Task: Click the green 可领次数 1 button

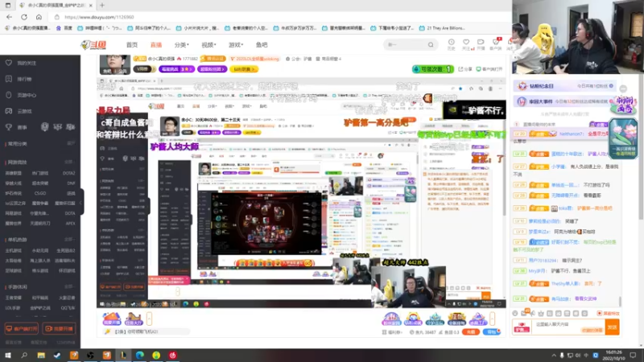Action: click(x=433, y=69)
